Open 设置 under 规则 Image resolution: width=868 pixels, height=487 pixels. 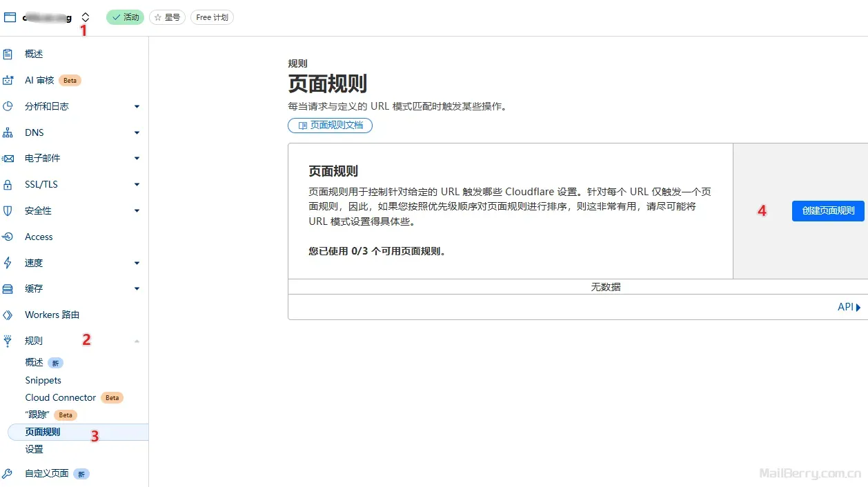(x=34, y=449)
